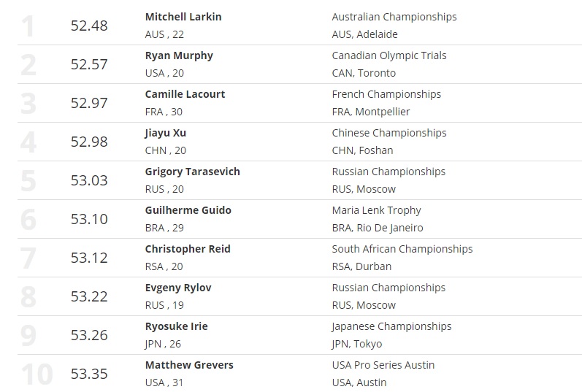Click the Australian Championships meet name
This screenshot has width=582, height=392.
(x=394, y=17)
